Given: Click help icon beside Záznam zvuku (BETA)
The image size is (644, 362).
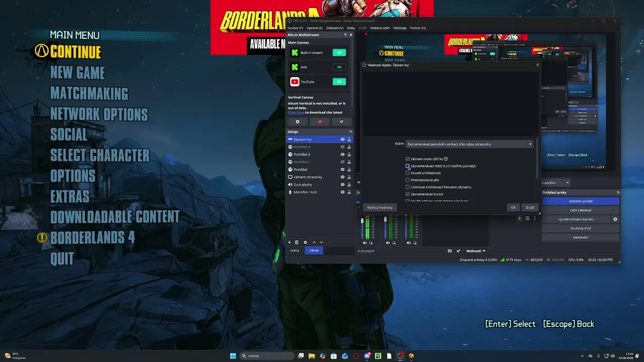Looking at the screenshot, I should click(446, 159).
